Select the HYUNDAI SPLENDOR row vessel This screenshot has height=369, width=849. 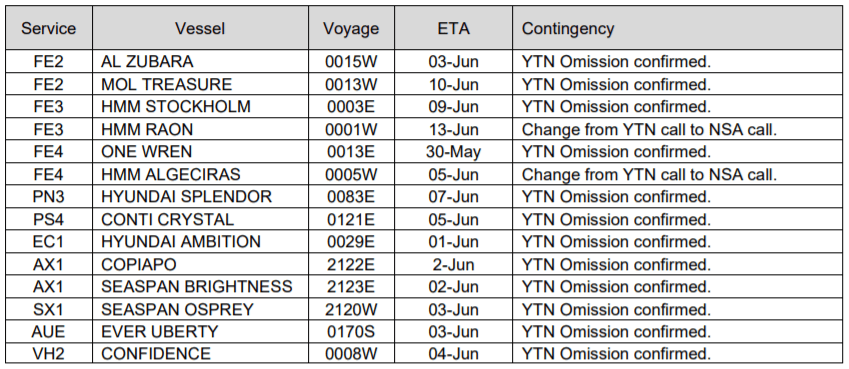click(186, 197)
